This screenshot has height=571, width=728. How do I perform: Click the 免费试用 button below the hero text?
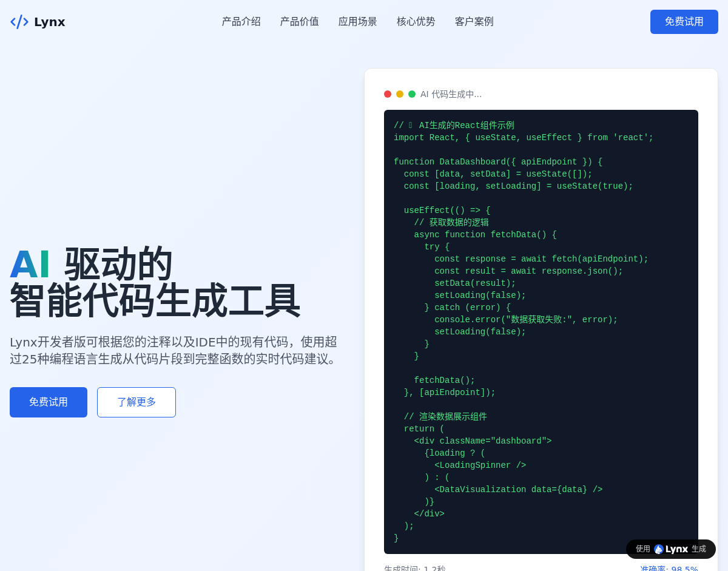[49, 402]
